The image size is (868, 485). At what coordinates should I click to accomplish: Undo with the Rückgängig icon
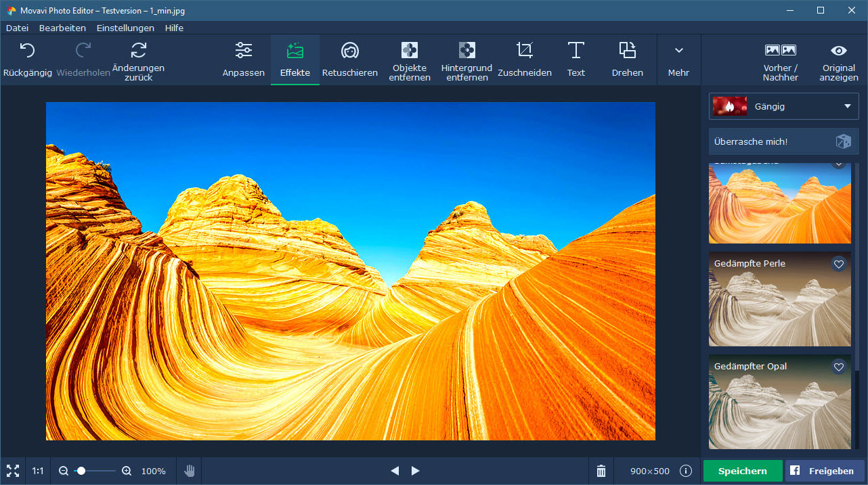[27, 50]
